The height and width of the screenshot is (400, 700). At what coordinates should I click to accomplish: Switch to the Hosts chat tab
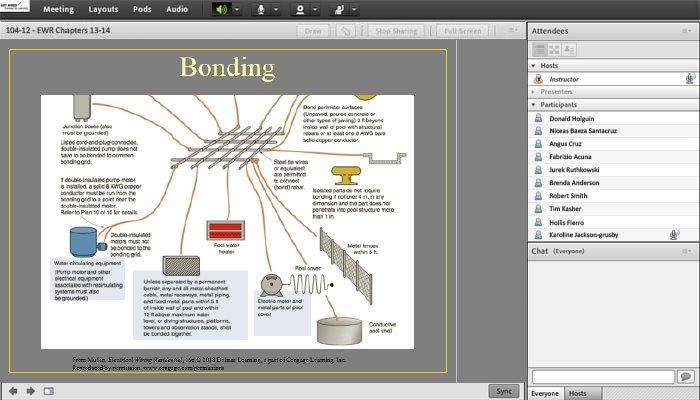point(577,393)
